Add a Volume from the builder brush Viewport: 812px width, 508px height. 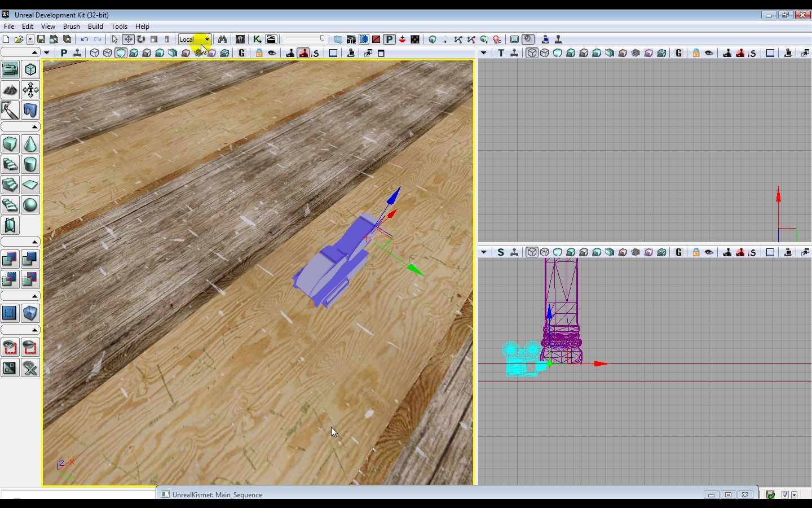point(30,313)
